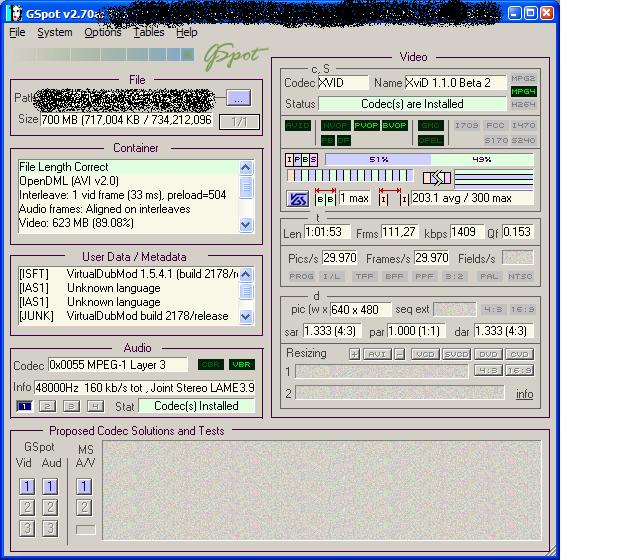Click the dark AVID indicator

(298, 126)
